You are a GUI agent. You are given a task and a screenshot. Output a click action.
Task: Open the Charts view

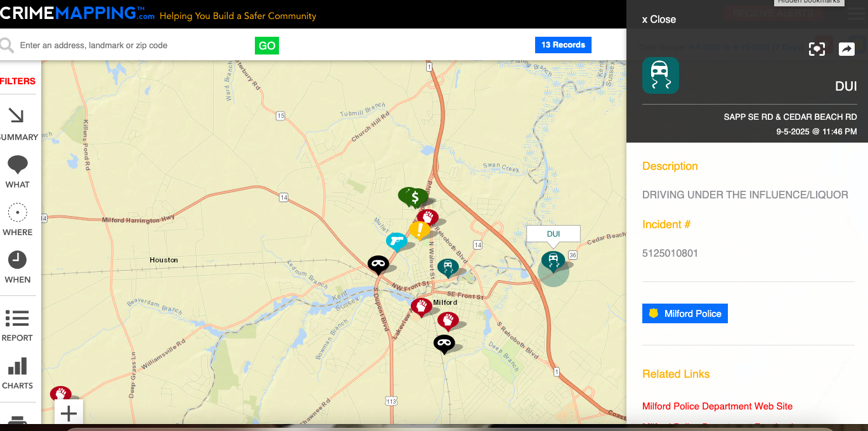(x=17, y=373)
